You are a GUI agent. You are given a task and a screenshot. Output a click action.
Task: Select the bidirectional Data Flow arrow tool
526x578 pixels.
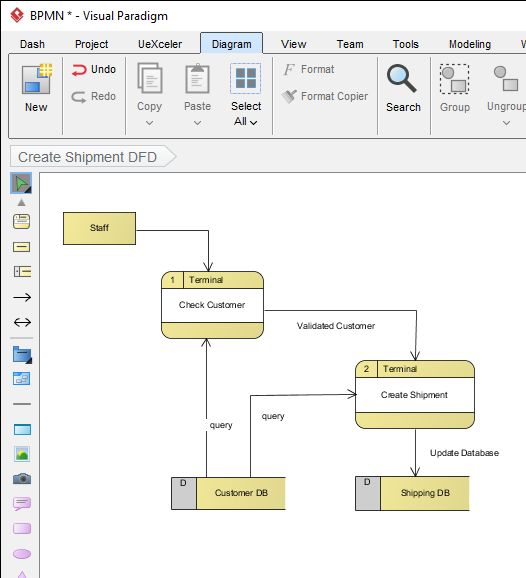22,322
